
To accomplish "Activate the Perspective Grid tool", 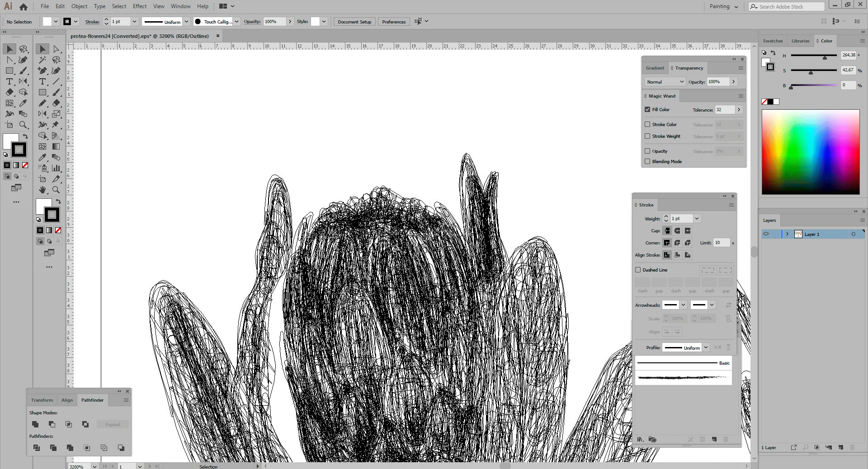I will 57,136.
